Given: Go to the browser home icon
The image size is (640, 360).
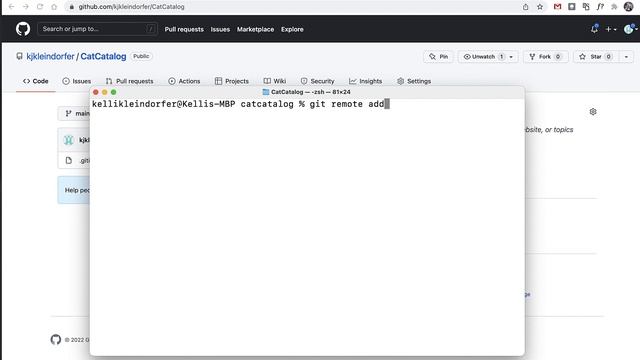Looking at the screenshot, I should pyautogui.click(x=54, y=7).
